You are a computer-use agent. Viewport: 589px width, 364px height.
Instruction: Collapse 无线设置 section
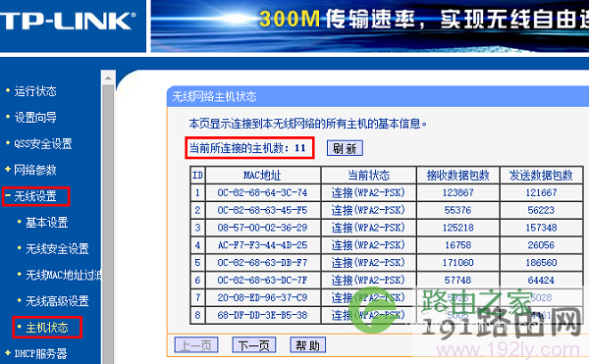(x=35, y=196)
